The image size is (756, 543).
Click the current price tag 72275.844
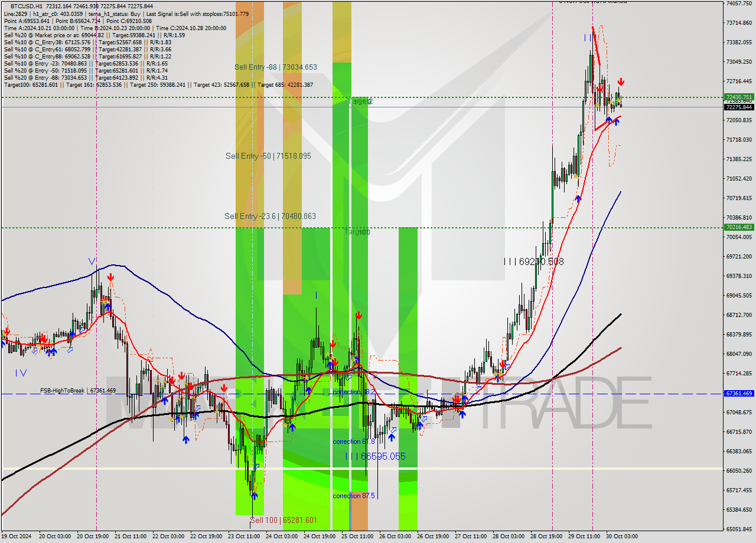739,107
